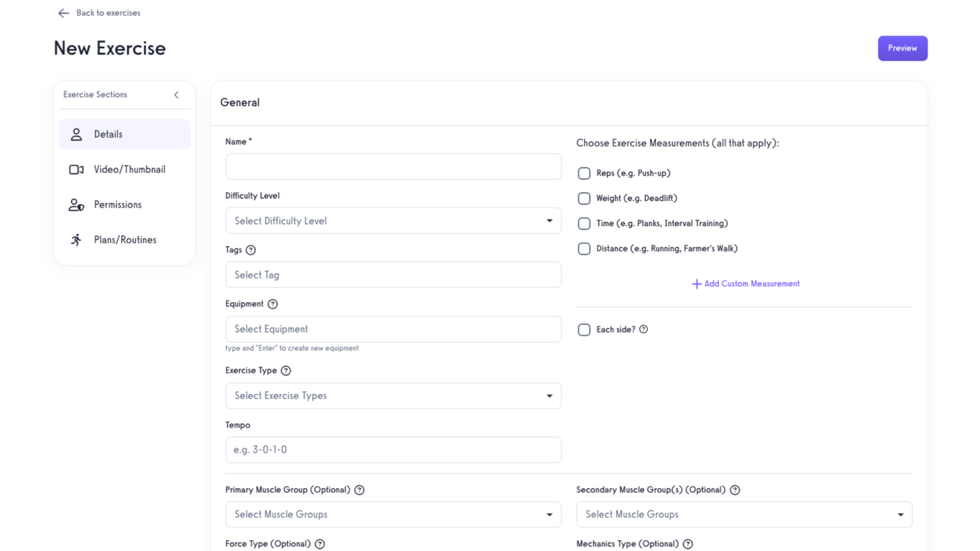Click the Each side help icon
This screenshot has width=980, height=551.
644,329
